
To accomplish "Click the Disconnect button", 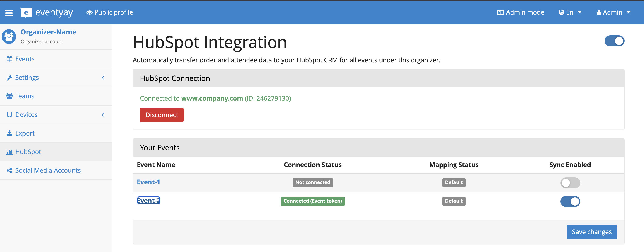I will click(x=162, y=115).
